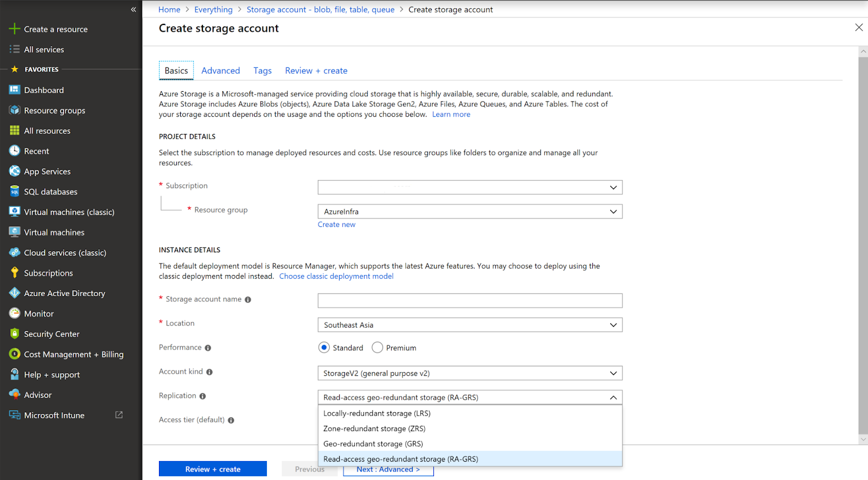Click the Storage account name info icon
The image size is (868, 480).
[x=248, y=299]
